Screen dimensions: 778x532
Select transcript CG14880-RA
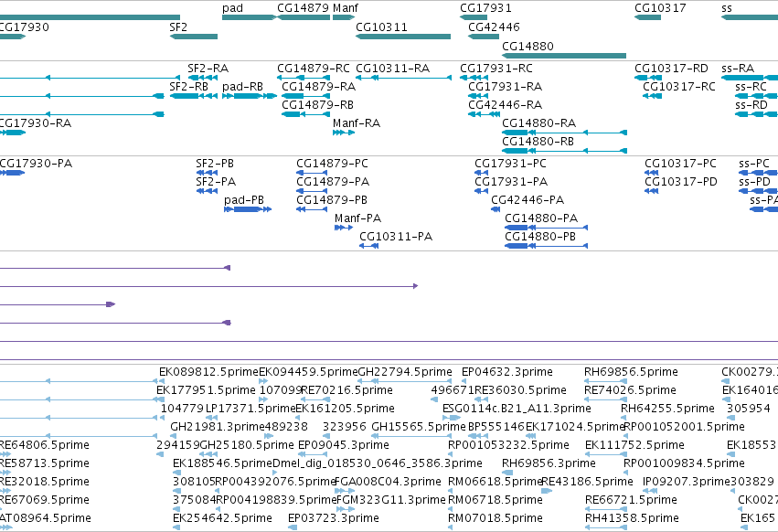tap(565, 133)
